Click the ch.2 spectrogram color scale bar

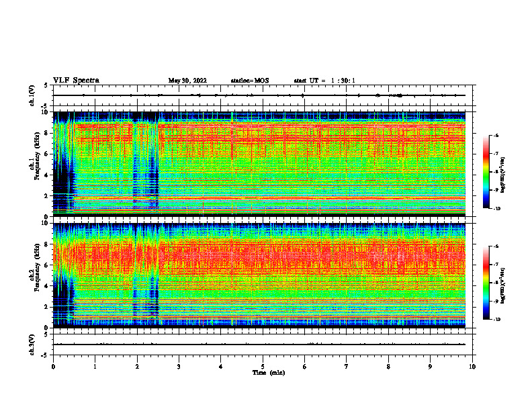486,283
